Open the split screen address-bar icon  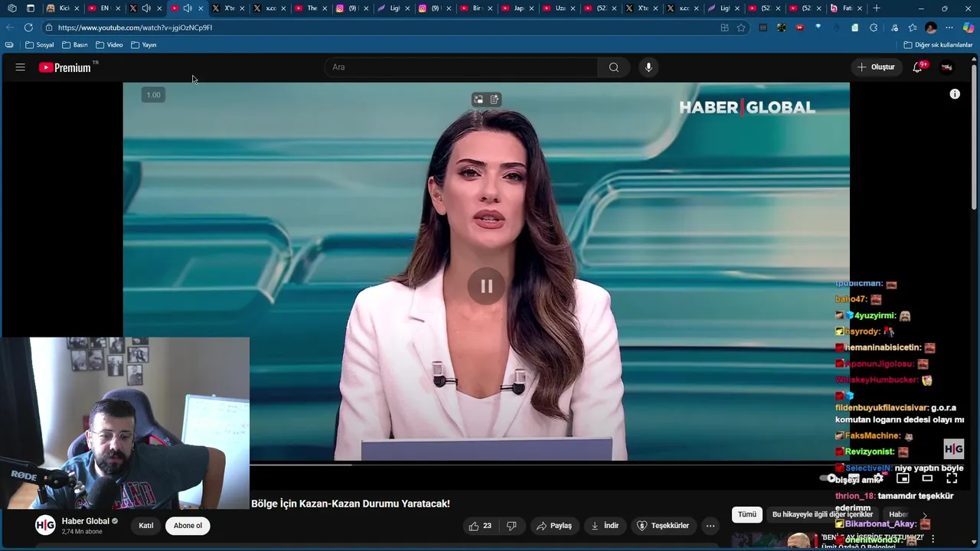point(724,28)
